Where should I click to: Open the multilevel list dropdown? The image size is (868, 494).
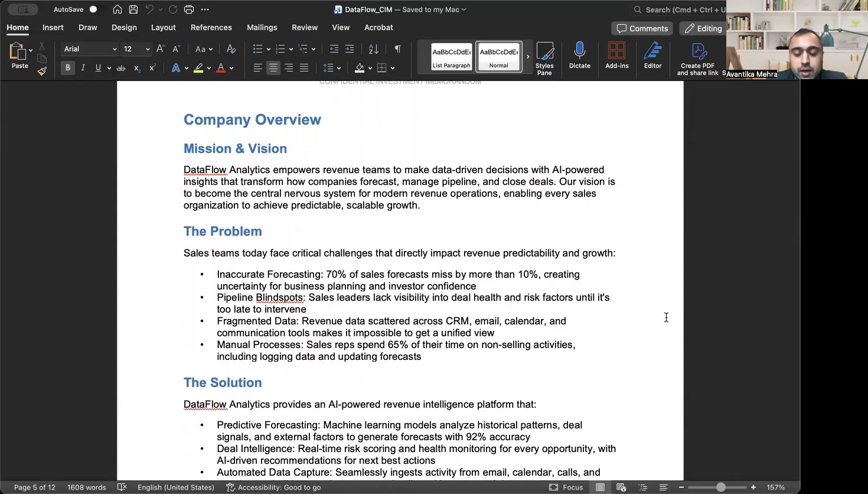click(x=314, y=49)
